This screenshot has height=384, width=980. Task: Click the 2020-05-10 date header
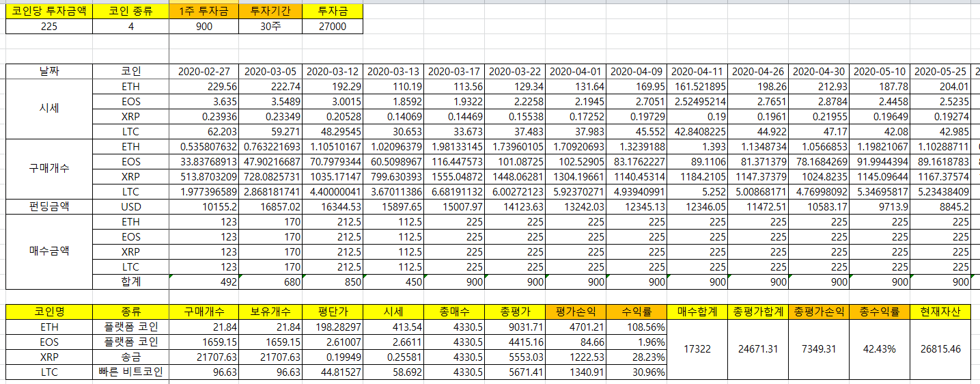[880, 71]
